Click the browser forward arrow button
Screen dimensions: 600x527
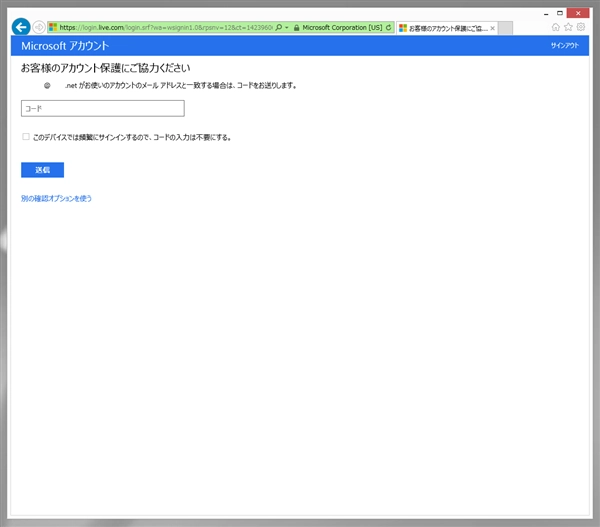coord(39,27)
